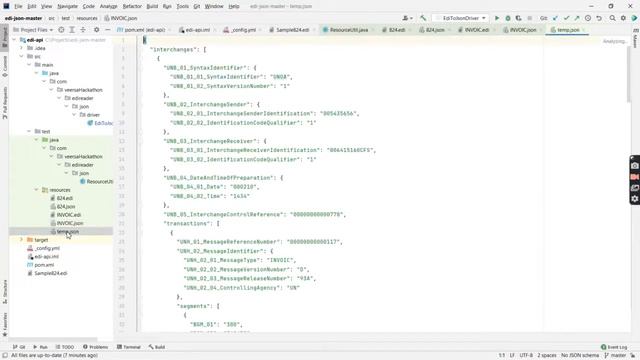This screenshot has height=360, width=640.
Task: Click the Build project hammer icon
Action: [x=423, y=18]
